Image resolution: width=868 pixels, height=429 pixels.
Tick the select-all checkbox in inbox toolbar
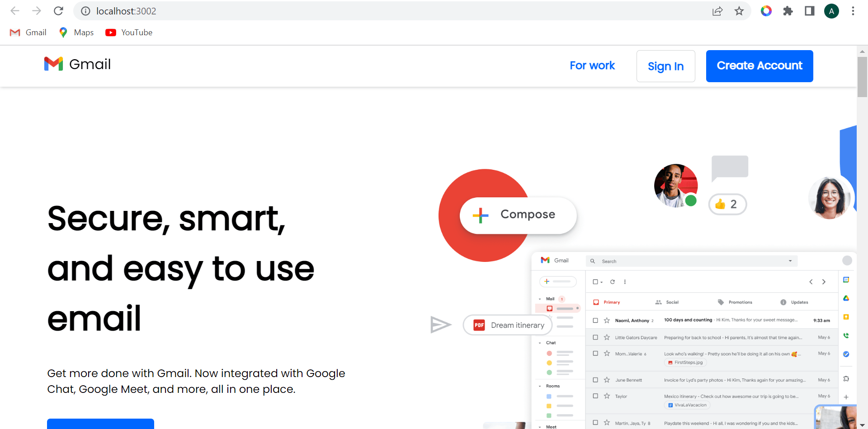(x=595, y=282)
